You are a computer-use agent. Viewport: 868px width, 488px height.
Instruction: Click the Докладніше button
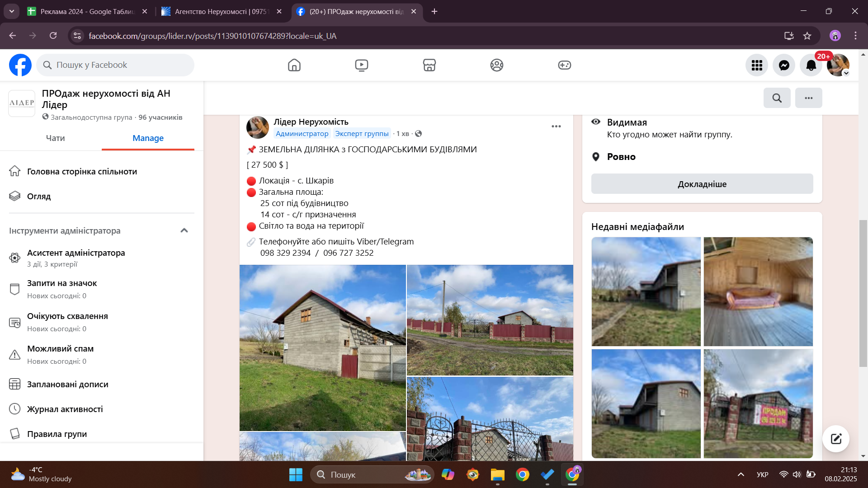click(x=702, y=184)
